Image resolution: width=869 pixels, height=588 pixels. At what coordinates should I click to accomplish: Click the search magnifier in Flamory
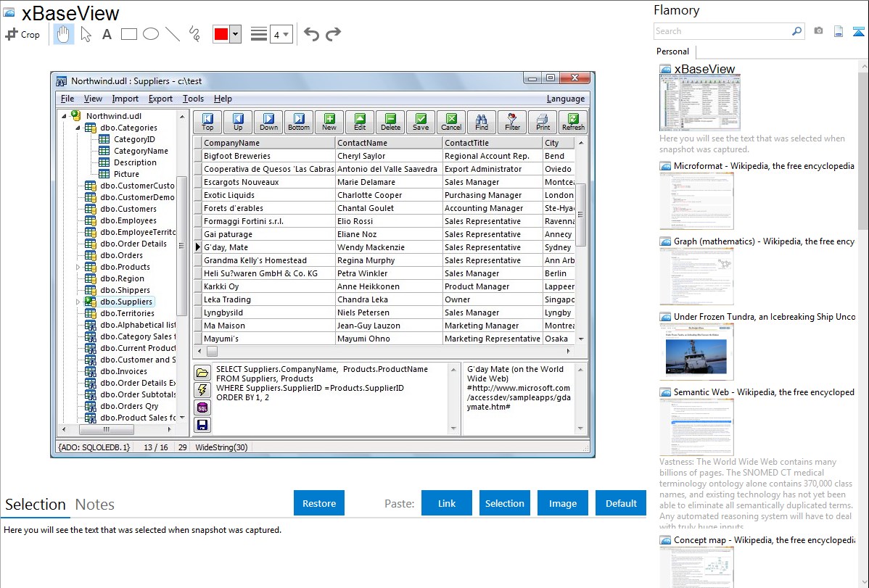tap(796, 31)
